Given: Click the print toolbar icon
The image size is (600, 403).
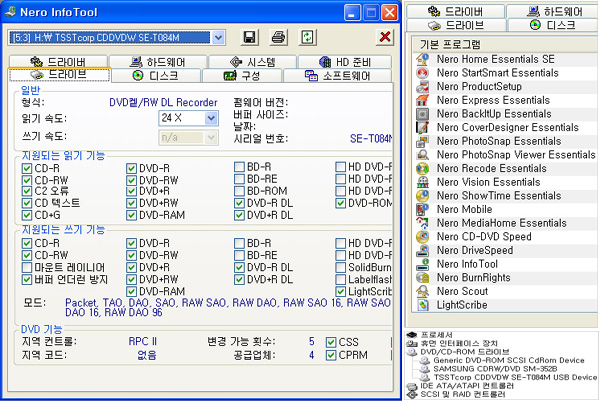Looking at the screenshot, I should pos(279,37).
